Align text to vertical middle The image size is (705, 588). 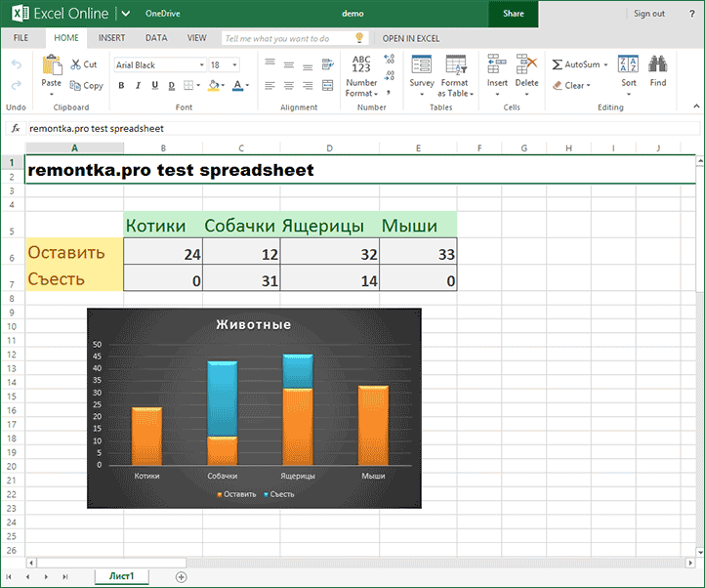[x=289, y=64]
